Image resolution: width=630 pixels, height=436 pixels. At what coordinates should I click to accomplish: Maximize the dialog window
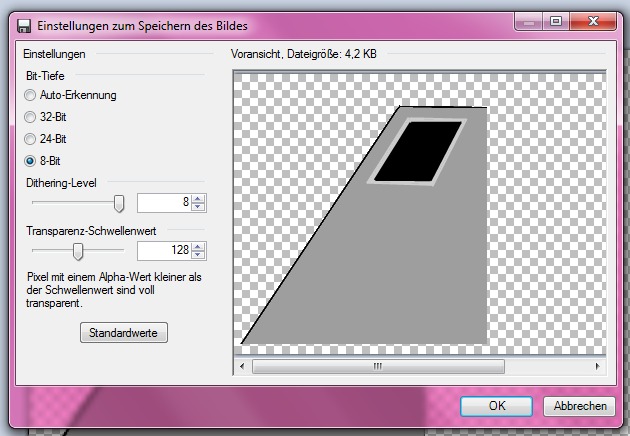556,21
